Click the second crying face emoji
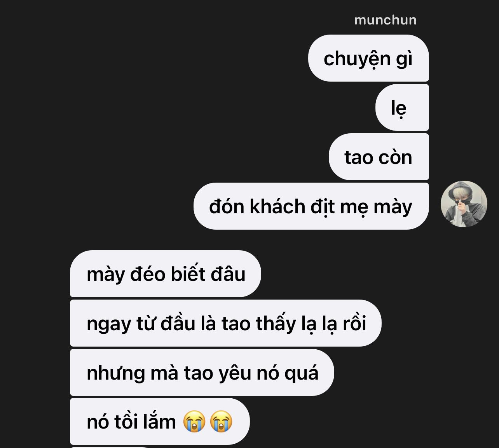Viewport: 499px width, 448px height. [221, 422]
